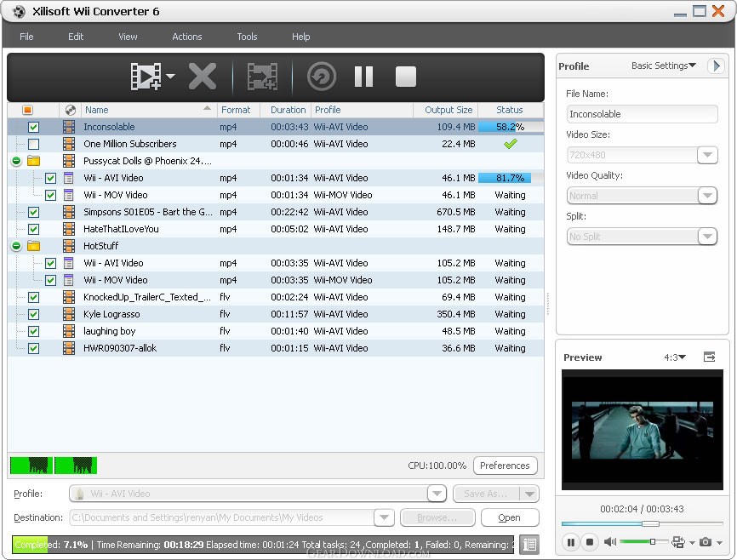Open the View menu
737x560 pixels.
[x=128, y=37]
